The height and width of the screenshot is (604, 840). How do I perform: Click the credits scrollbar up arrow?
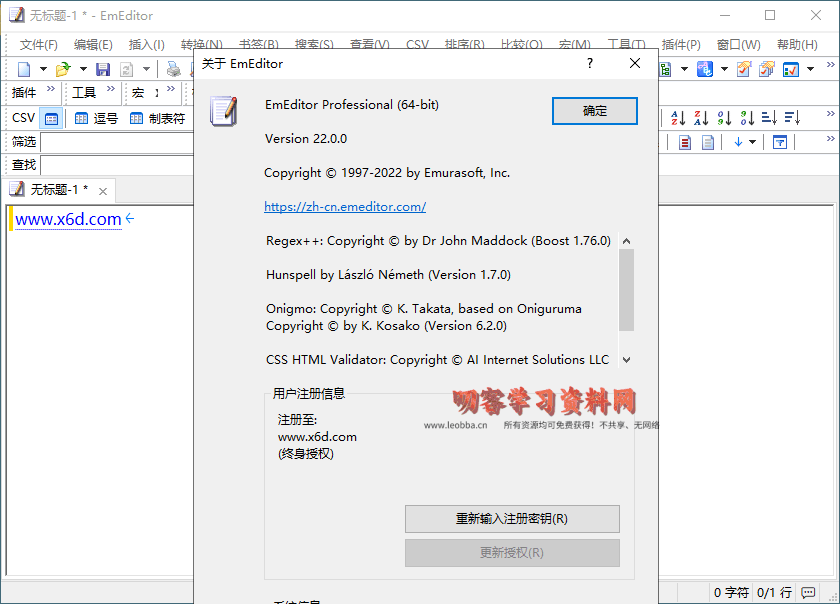click(x=626, y=241)
